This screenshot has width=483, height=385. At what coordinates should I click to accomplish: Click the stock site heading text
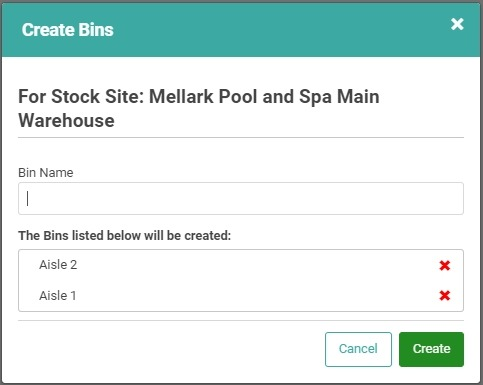[x=199, y=108]
